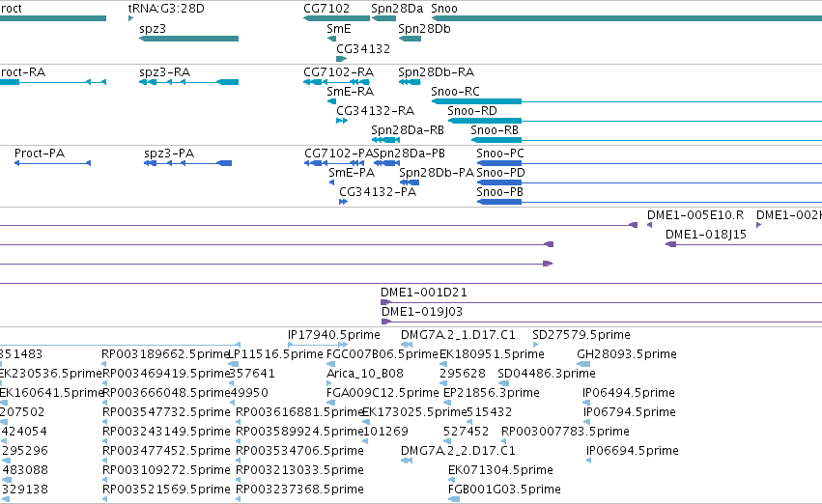Select the RP003534706.5prime EST
Image resolution: width=822 pixels, height=504 pixels.
pos(238,461)
